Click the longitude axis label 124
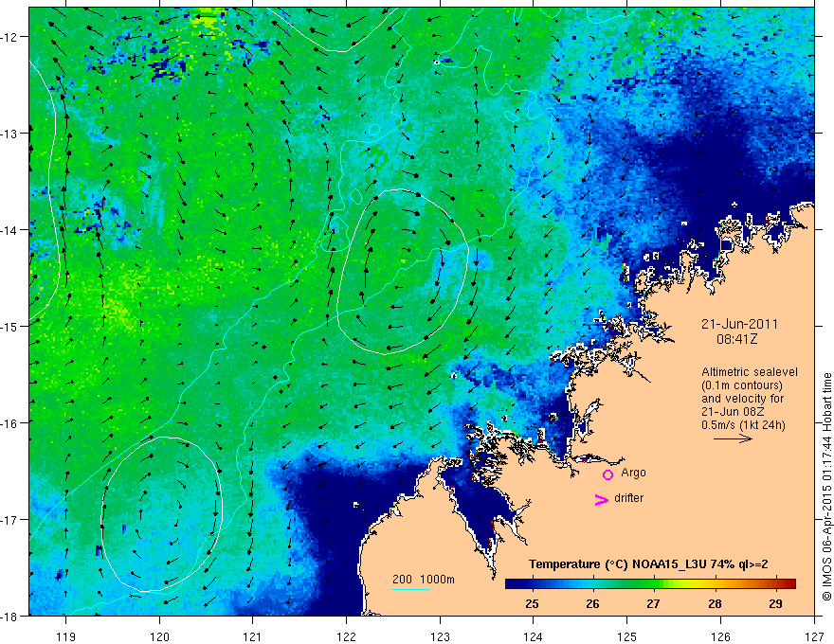834x644 pixels. point(534,636)
